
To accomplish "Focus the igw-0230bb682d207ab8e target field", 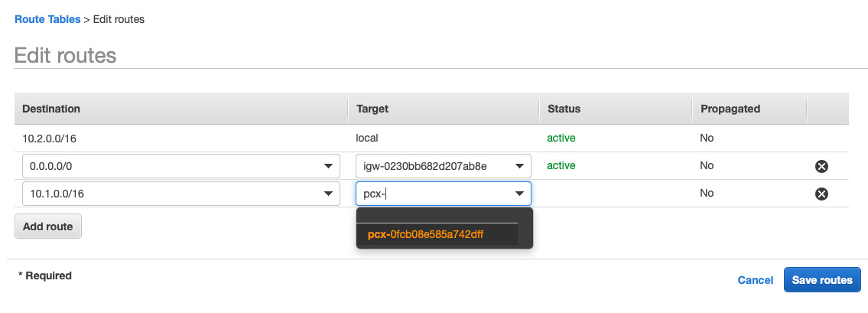I will tap(444, 166).
